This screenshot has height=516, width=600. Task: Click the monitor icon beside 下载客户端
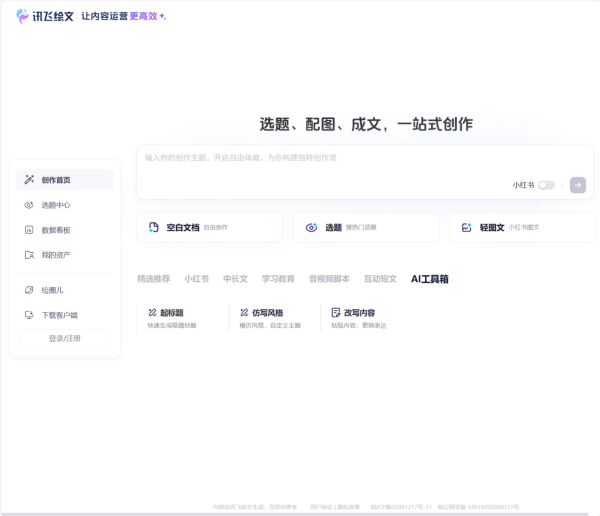click(29, 315)
